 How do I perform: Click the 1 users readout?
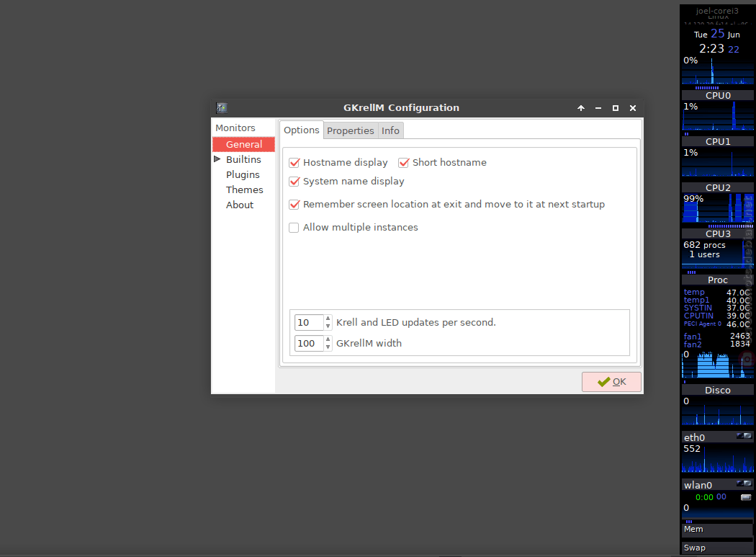704,254
